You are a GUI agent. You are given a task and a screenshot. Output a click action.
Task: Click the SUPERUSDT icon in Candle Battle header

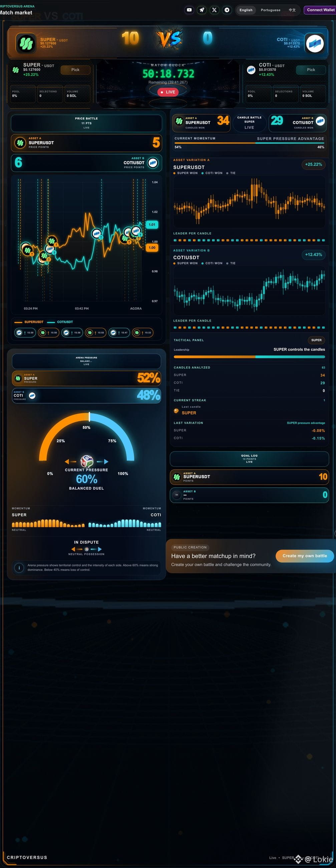coord(179,121)
